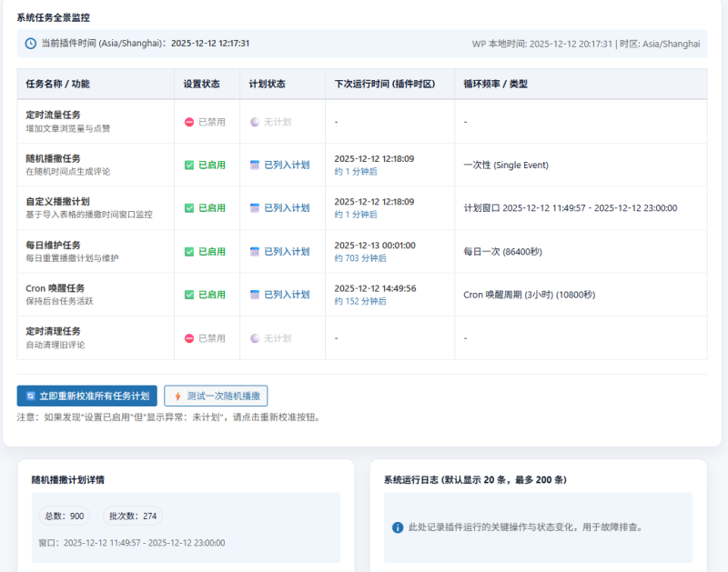Click the scheduled calendar icon for 每日维护任务
The width and height of the screenshot is (728, 572).
[254, 251]
